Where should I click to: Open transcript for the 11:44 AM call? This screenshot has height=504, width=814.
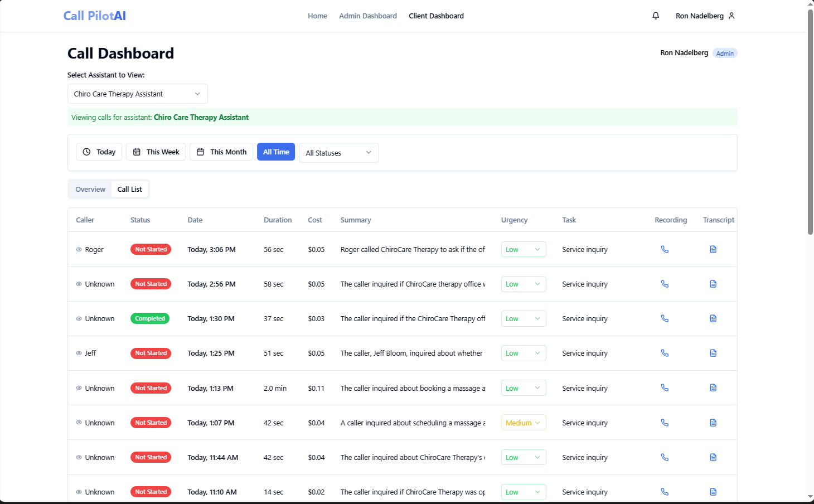[713, 457]
